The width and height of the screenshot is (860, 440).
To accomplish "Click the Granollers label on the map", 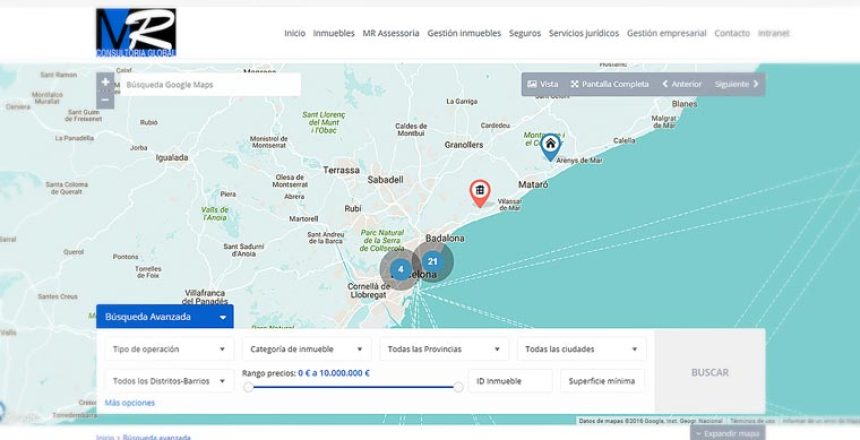I will [x=463, y=145].
